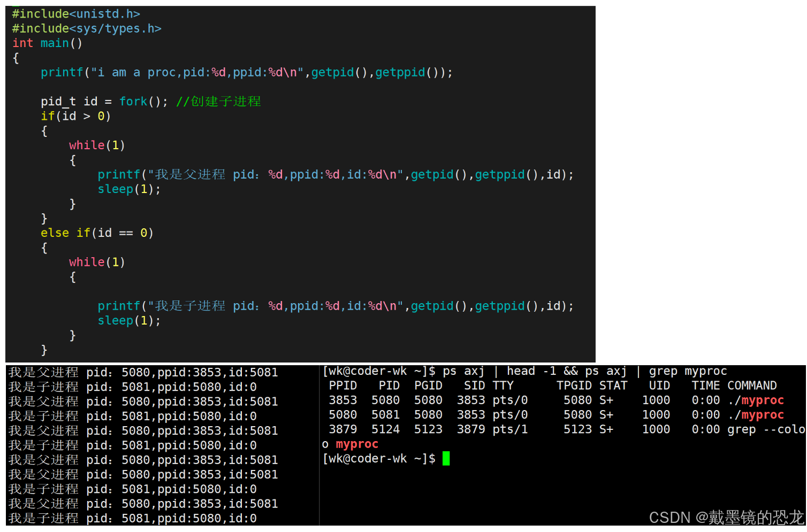Click PID value 5124 in the grep row

386,429
